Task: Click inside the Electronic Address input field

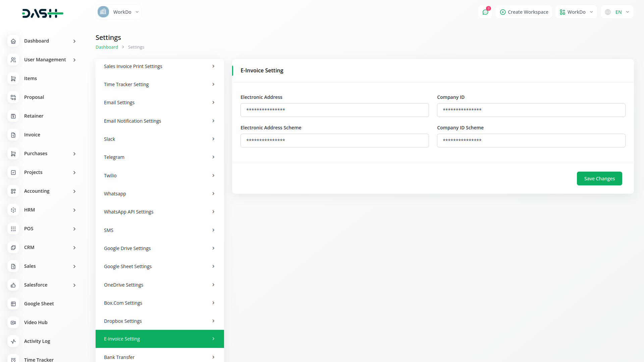Action: click(334, 110)
